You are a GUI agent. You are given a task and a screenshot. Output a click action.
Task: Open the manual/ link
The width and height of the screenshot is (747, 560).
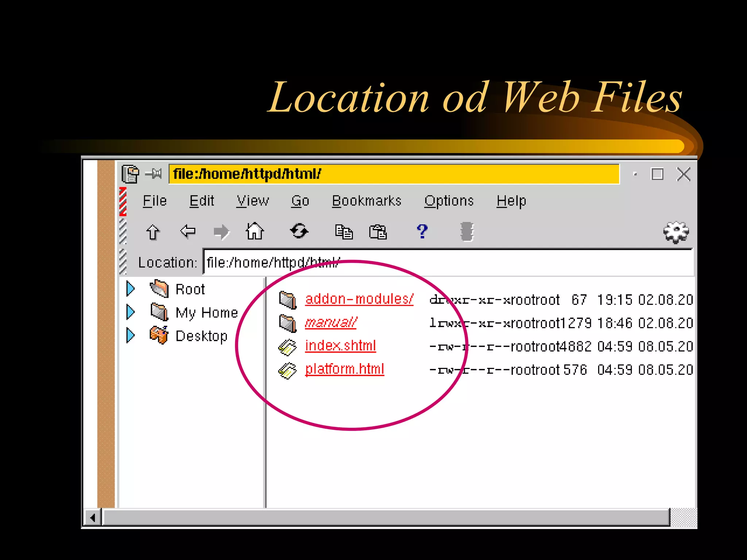[x=331, y=322]
